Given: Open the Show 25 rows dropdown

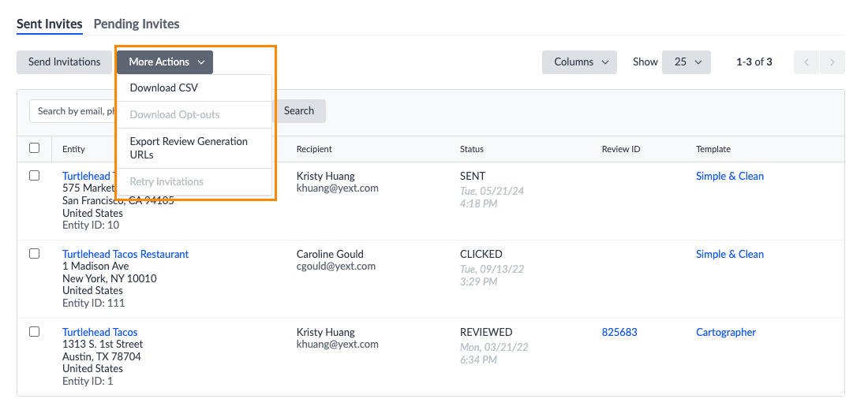Looking at the screenshot, I should pos(687,62).
